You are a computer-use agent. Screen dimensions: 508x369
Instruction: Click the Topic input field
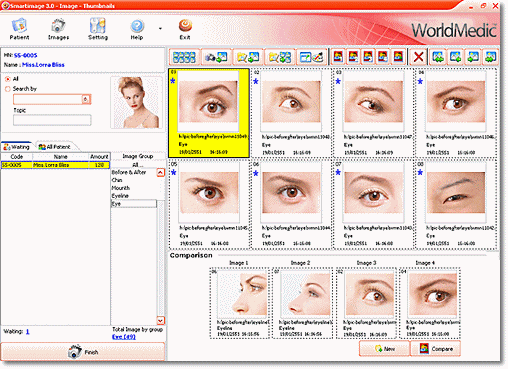click(52, 120)
